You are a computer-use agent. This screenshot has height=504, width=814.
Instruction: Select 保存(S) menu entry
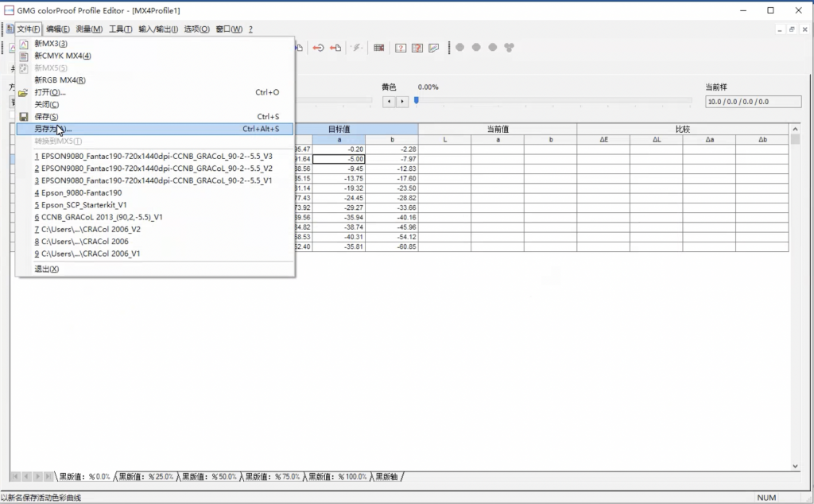[155, 117]
